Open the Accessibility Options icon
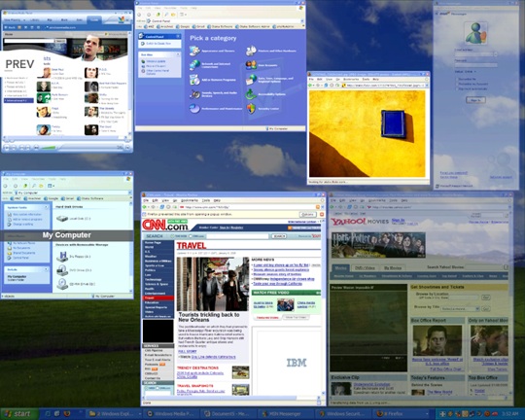Viewport: 525px width, 420px height. (251, 94)
